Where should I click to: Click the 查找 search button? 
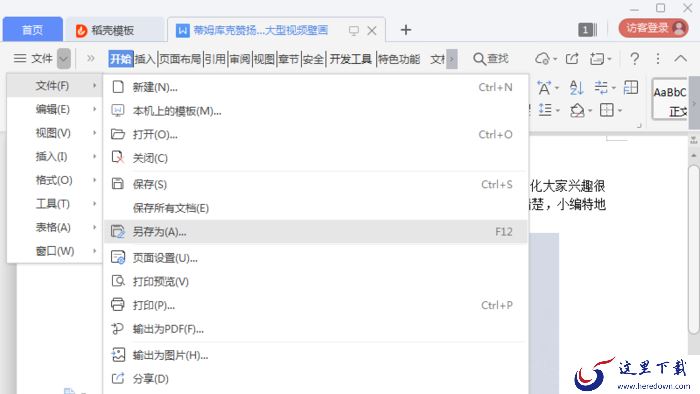491,59
